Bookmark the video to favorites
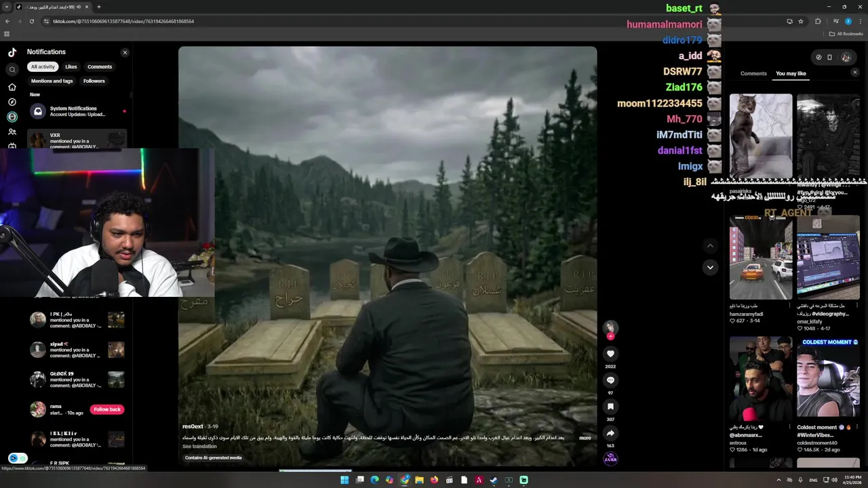 click(x=610, y=407)
